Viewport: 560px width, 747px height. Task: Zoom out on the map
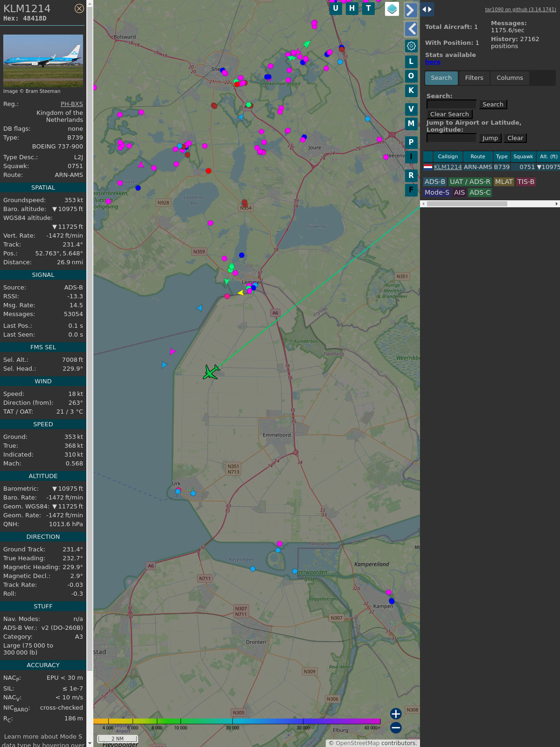(396, 727)
